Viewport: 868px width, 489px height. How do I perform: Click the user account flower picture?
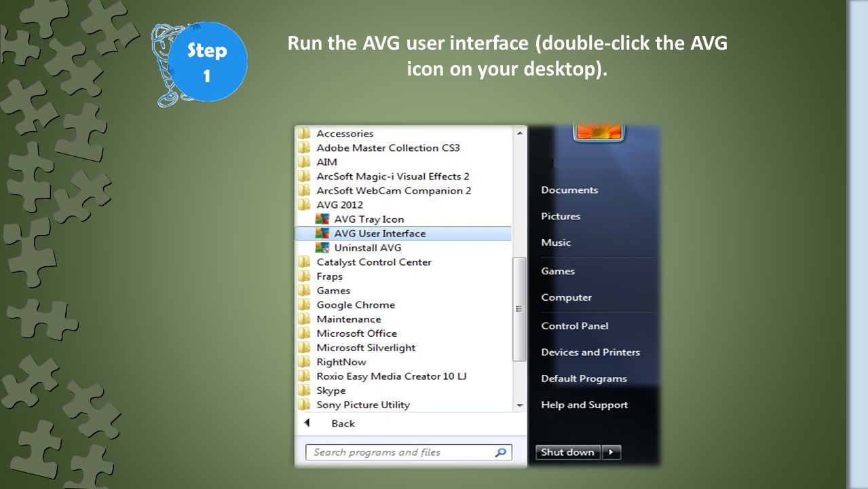coord(598,132)
